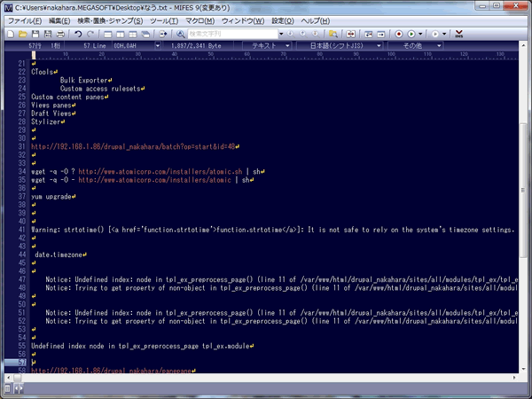Toggle the INS insert mode indicator

click(x=458, y=33)
